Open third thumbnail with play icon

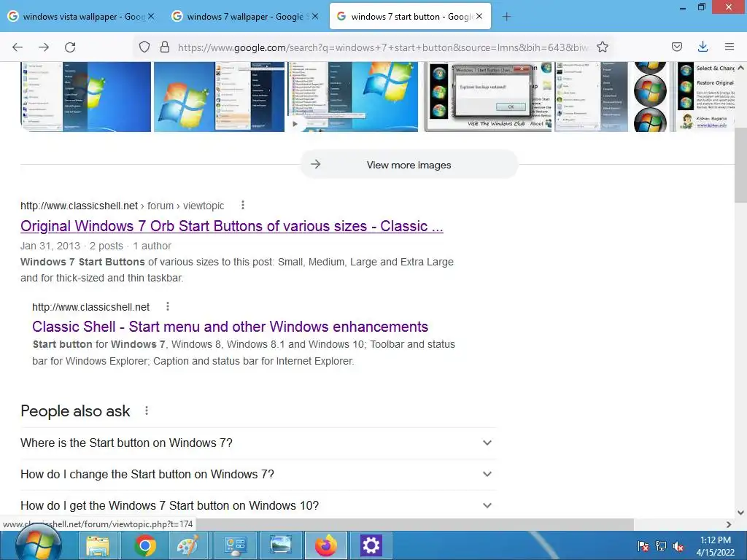click(352, 97)
